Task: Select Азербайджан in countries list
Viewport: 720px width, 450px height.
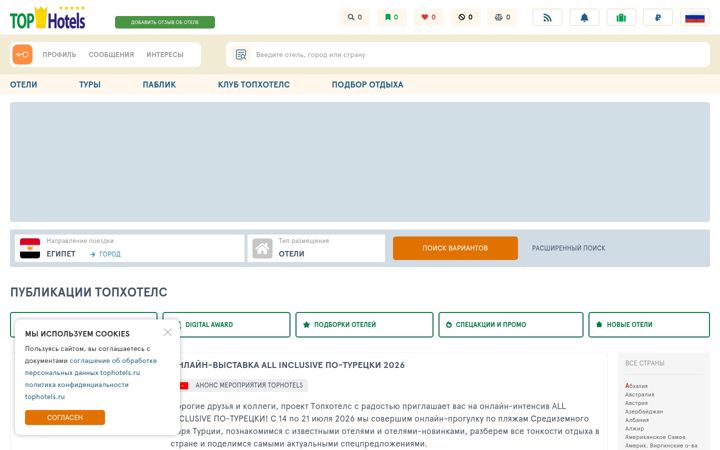Action: pyautogui.click(x=644, y=411)
